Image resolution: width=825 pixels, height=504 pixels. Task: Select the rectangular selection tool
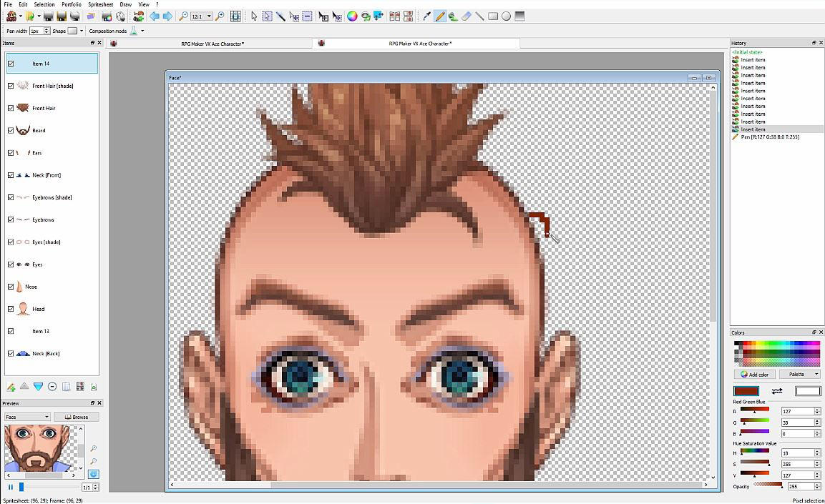click(x=266, y=16)
